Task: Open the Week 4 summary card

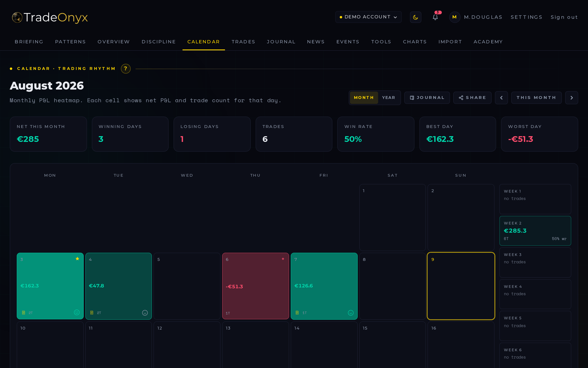Action: point(535,294)
